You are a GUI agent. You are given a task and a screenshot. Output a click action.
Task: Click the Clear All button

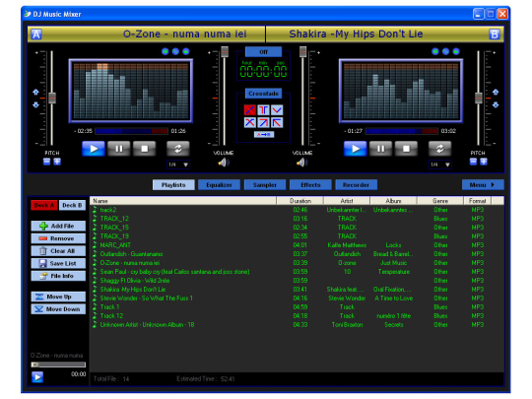(58, 251)
